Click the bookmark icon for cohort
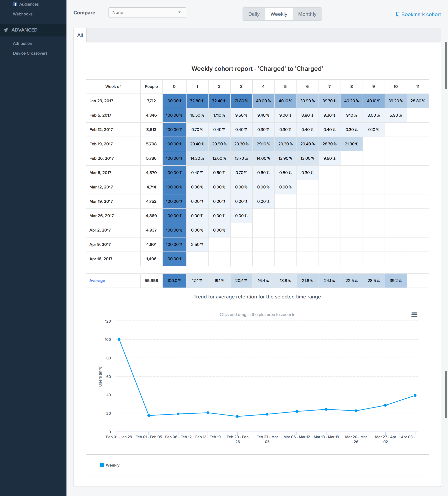Screen dimensions: 448x496 [x=398, y=14]
